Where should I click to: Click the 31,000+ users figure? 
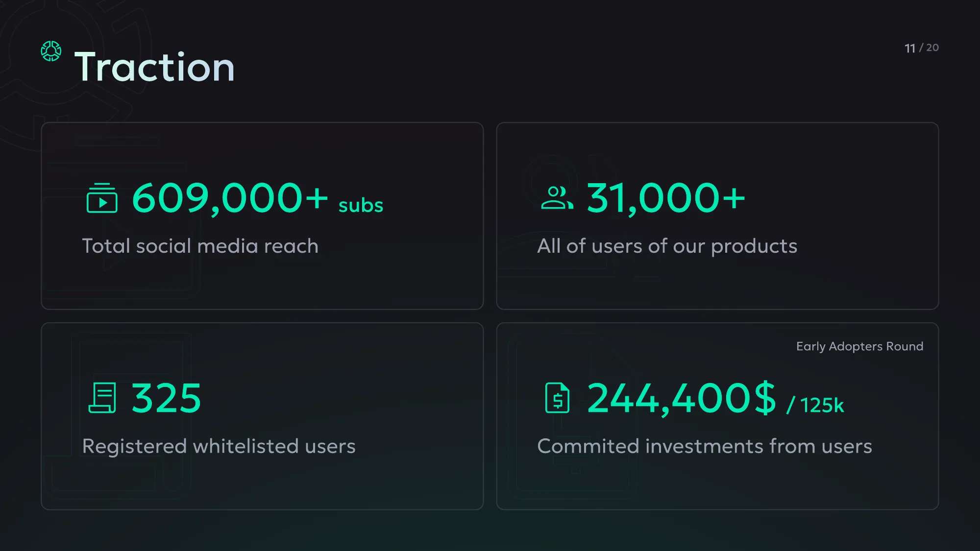coord(666,198)
